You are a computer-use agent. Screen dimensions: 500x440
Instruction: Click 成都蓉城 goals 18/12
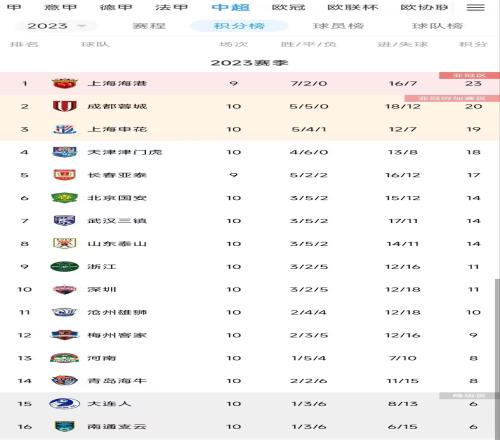403,106
